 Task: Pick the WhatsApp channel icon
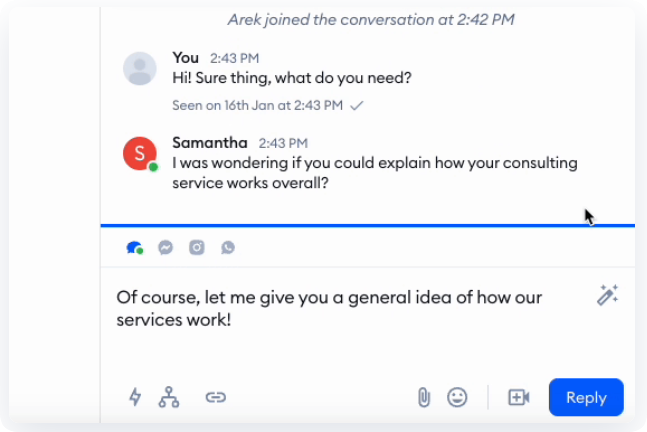[228, 248]
